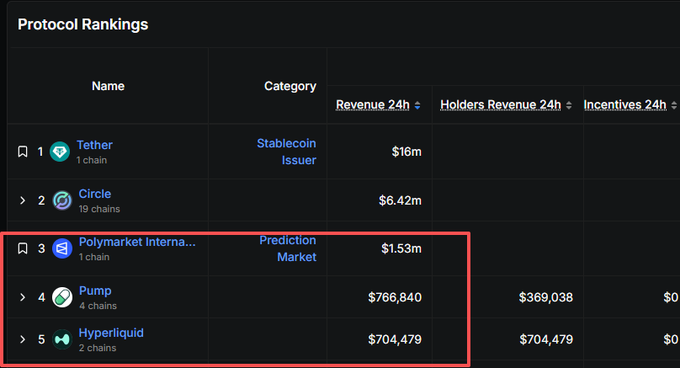Click the Incentives 24h sort arrows
This screenshot has height=368, width=680.
pyautogui.click(x=674, y=105)
